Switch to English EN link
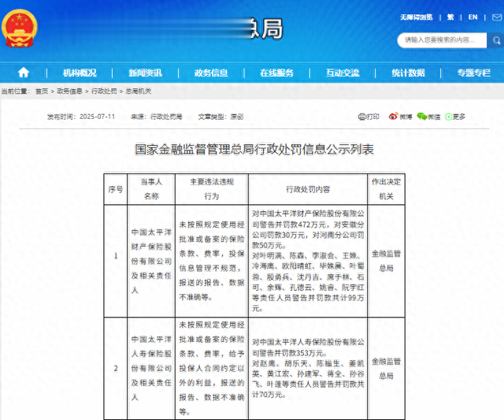Viewport: 504px width, 420px height. coord(472,17)
